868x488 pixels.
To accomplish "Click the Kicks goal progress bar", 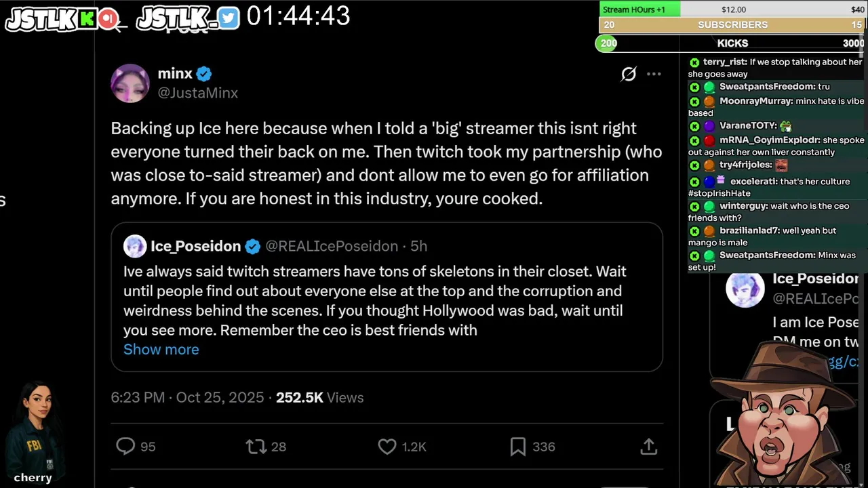I will (x=732, y=43).
